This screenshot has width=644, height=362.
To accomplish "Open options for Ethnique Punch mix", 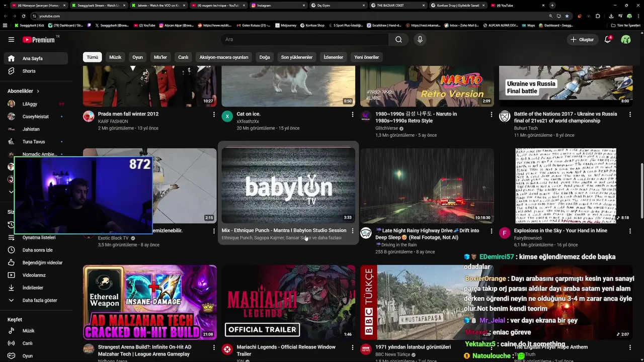I will point(352,231).
